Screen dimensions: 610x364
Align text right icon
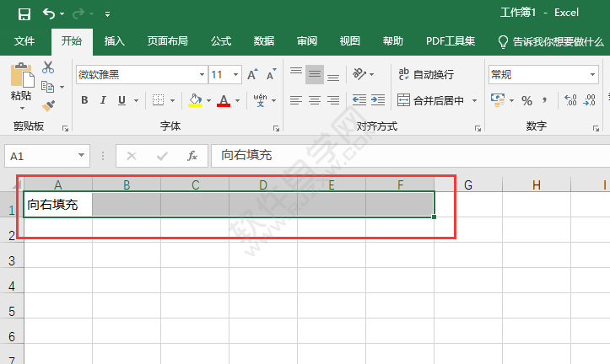pos(333,100)
